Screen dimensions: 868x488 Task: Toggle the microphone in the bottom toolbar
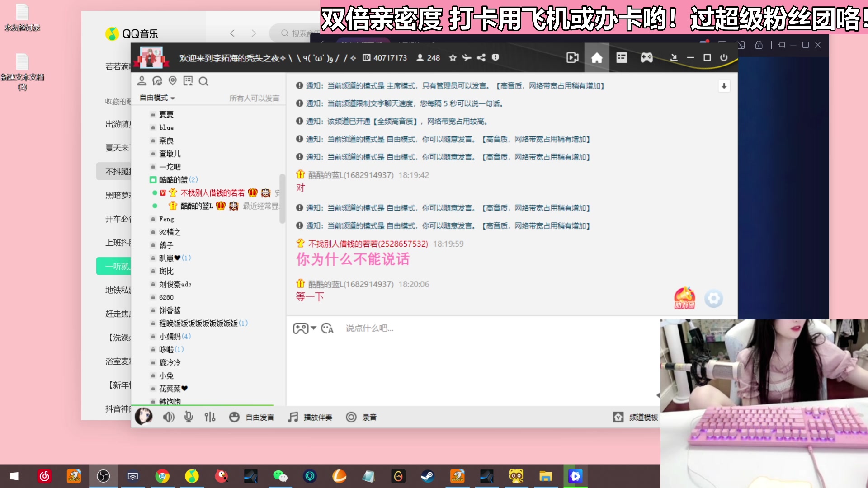point(189,417)
